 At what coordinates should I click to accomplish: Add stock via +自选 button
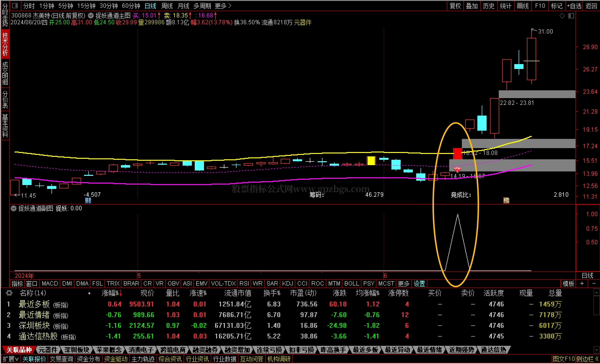pos(574,6)
